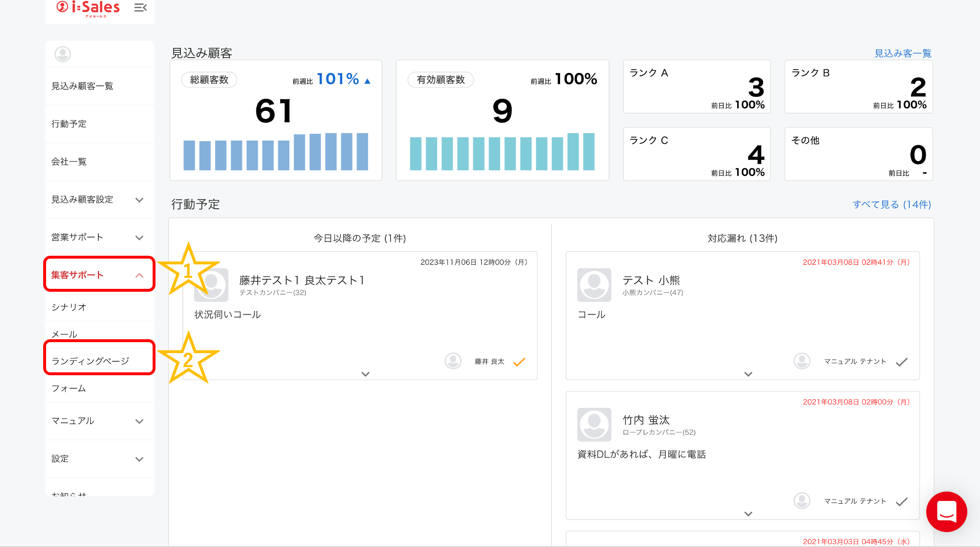Open the red chat support bubble
980x547 pixels.
pos(946,511)
